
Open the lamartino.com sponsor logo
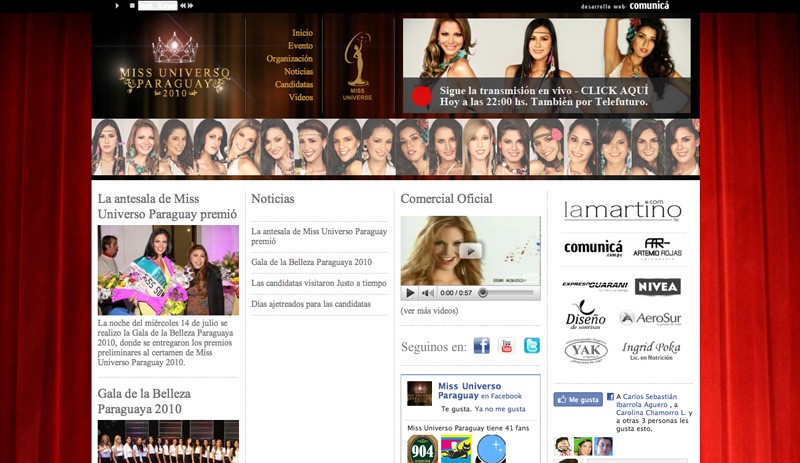pyautogui.click(x=622, y=210)
